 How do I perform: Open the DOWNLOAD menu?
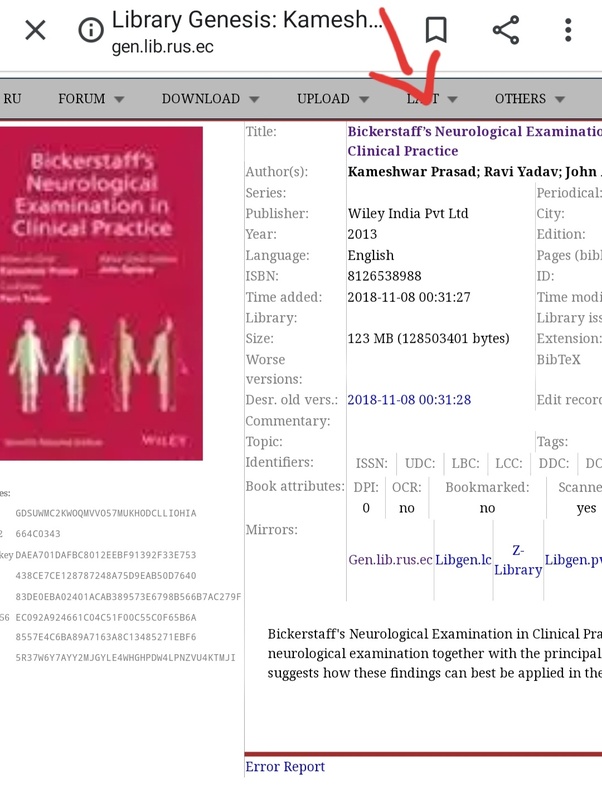tap(201, 98)
